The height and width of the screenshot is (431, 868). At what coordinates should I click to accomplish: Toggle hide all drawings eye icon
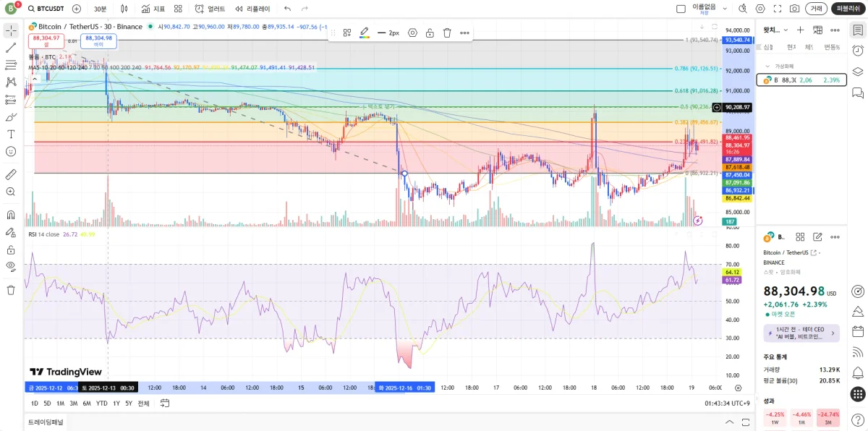(x=11, y=267)
